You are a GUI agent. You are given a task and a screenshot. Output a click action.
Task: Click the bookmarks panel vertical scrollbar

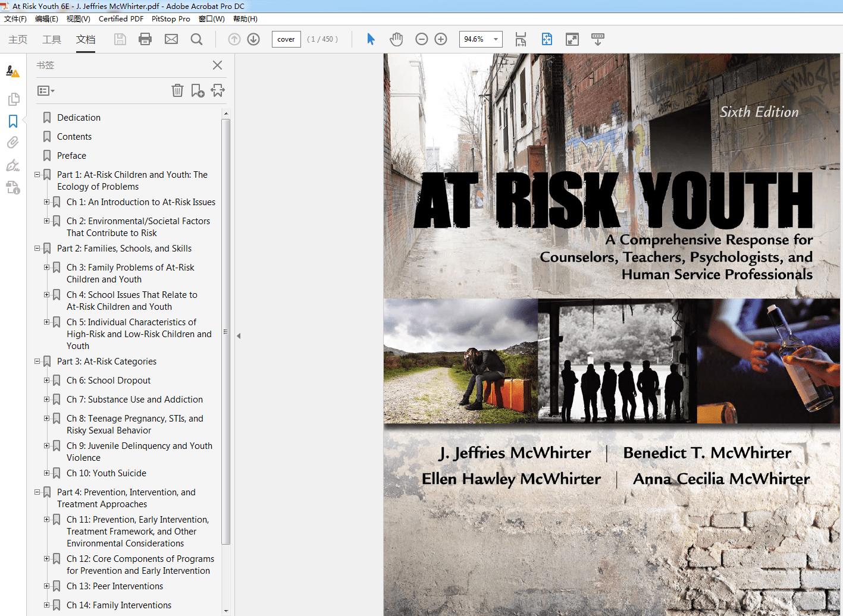click(x=225, y=332)
